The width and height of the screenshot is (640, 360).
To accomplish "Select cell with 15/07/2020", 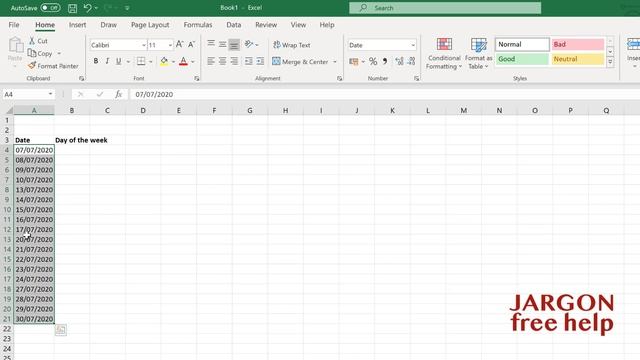I will pos(34,210).
